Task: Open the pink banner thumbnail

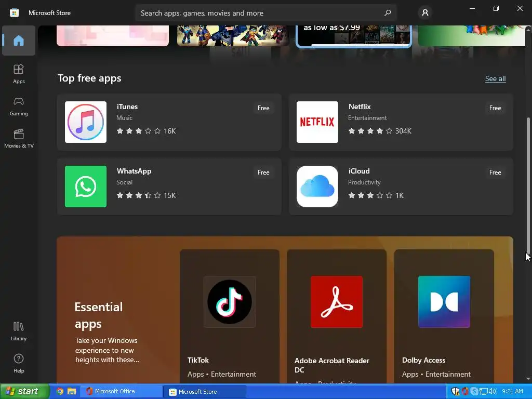Action: pos(113,36)
